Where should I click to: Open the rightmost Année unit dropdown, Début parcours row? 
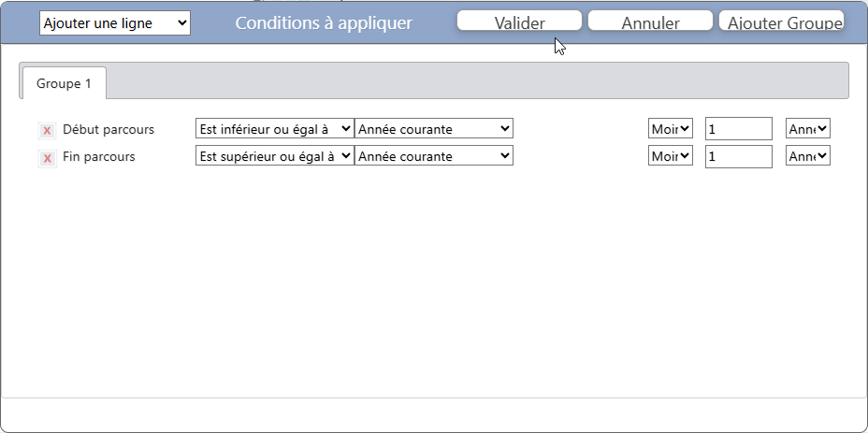click(808, 129)
